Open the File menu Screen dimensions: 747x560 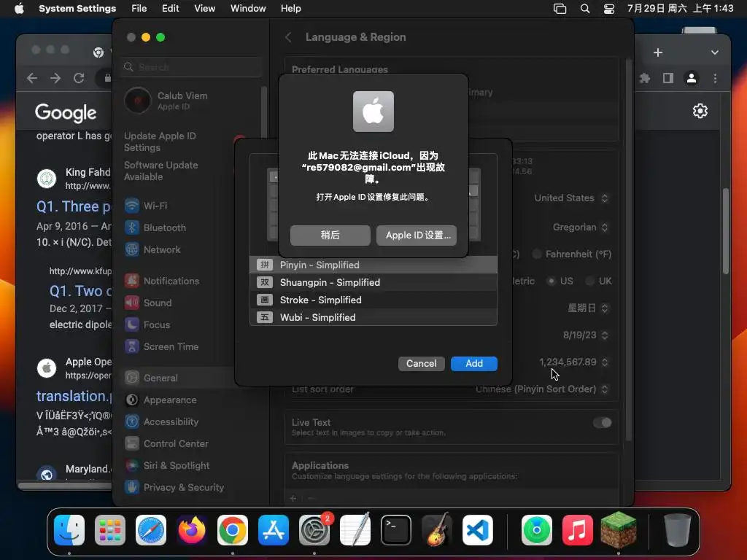(139, 9)
